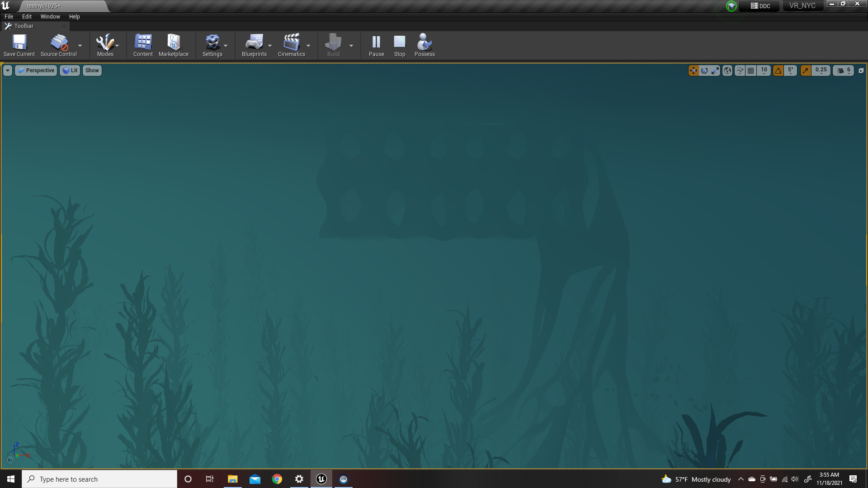The width and height of the screenshot is (868, 488).
Task: Open the Show flags menu
Action: point(92,70)
